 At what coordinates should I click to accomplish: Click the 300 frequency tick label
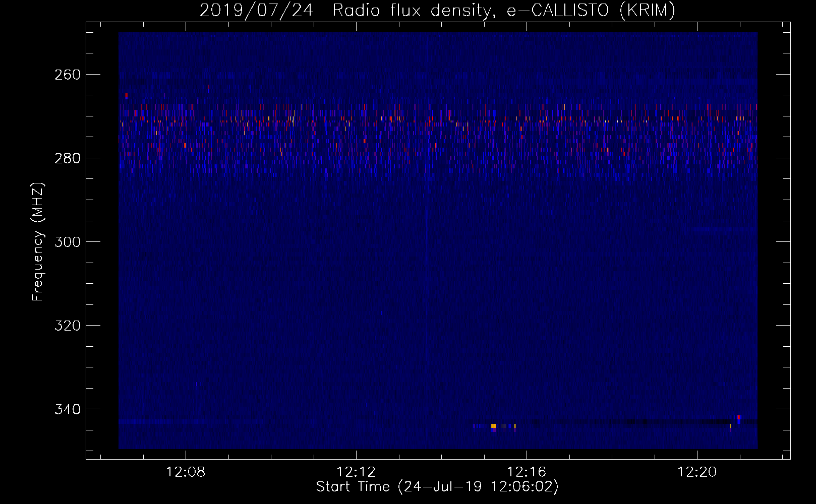pos(68,242)
